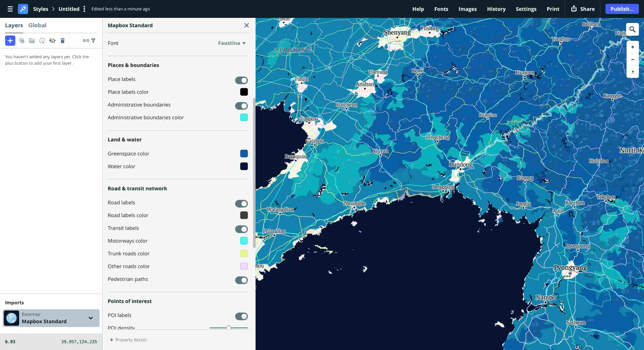Switch to the Global tab

pyautogui.click(x=37, y=25)
